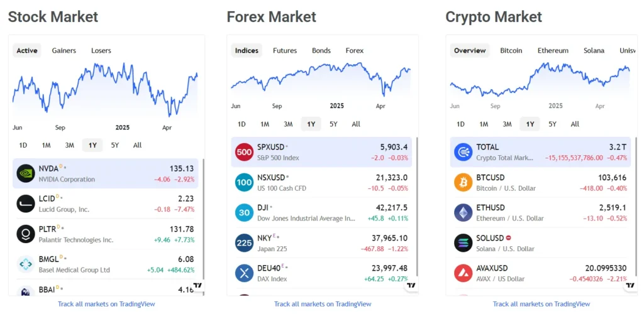Switch to the Ethereum tab
The height and width of the screenshot is (314, 644).
point(553,50)
